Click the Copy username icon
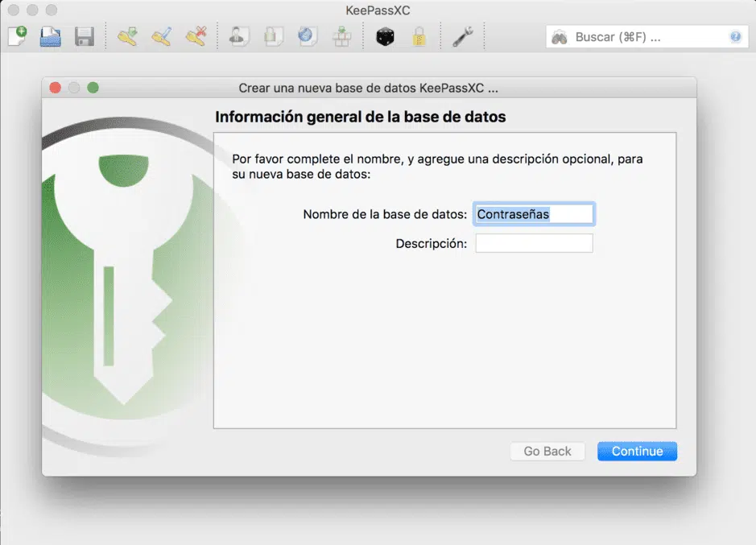This screenshot has width=756, height=545. [x=238, y=37]
